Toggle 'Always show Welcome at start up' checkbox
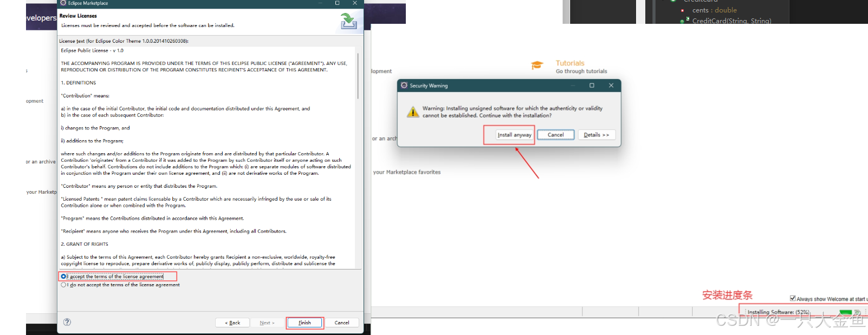The width and height of the screenshot is (868, 335). pos(793,298)
